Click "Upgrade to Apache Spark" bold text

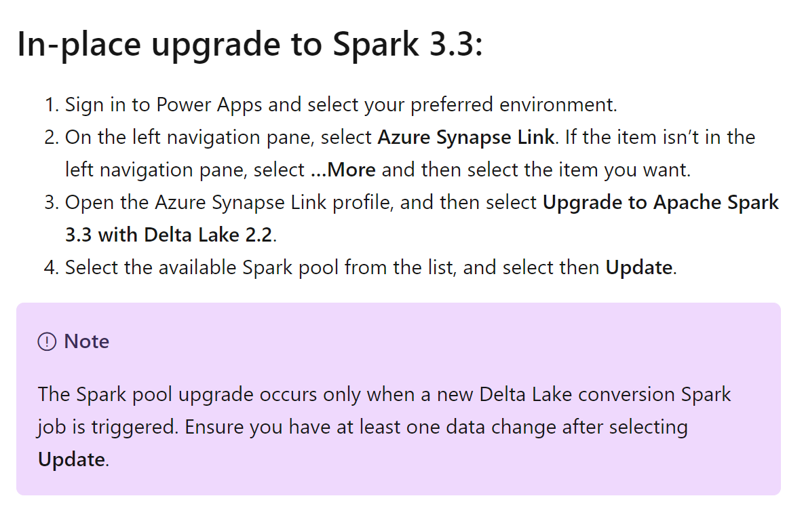click(x=660, y=203)
